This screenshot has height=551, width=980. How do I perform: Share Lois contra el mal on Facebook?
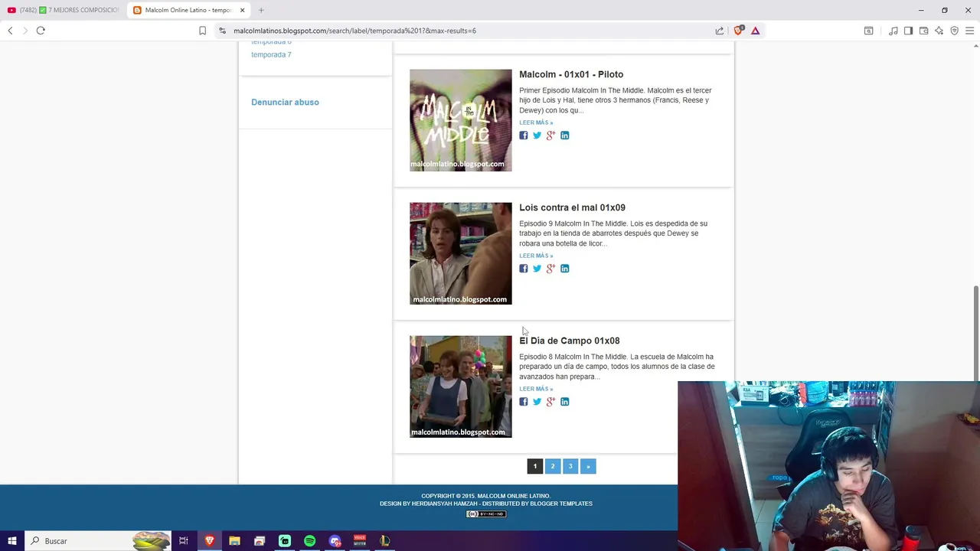click(x=524, y=269)
